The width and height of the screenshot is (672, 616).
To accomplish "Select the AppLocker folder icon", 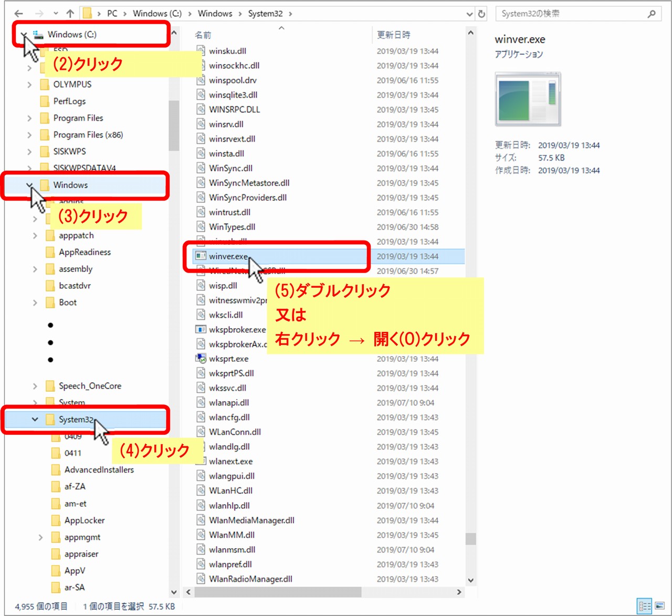I will pos(56,520).
